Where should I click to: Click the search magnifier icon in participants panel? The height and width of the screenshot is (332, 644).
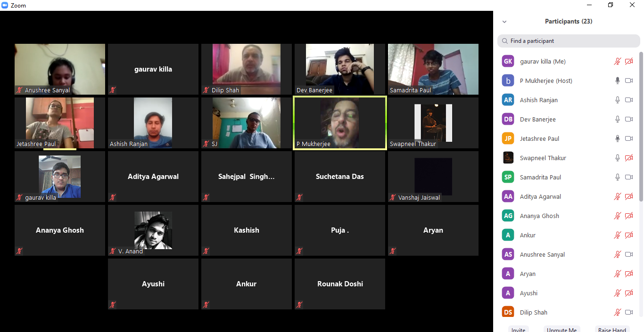(505, 41)
